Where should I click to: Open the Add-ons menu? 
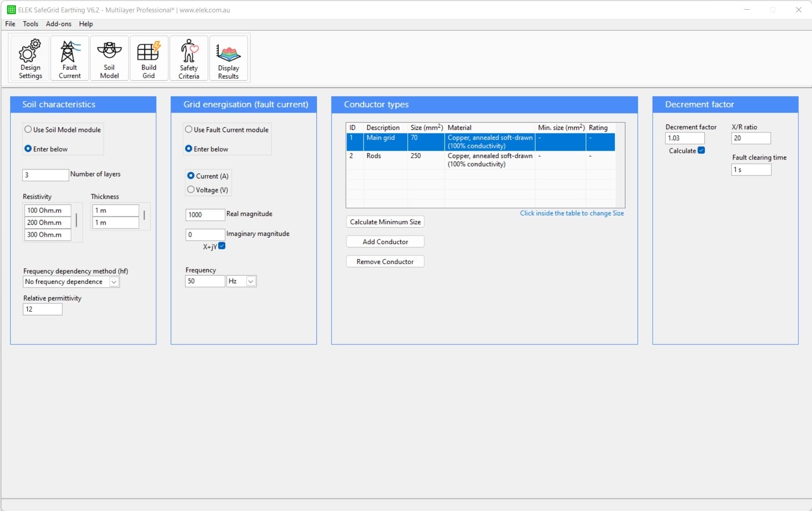(58, 24)
